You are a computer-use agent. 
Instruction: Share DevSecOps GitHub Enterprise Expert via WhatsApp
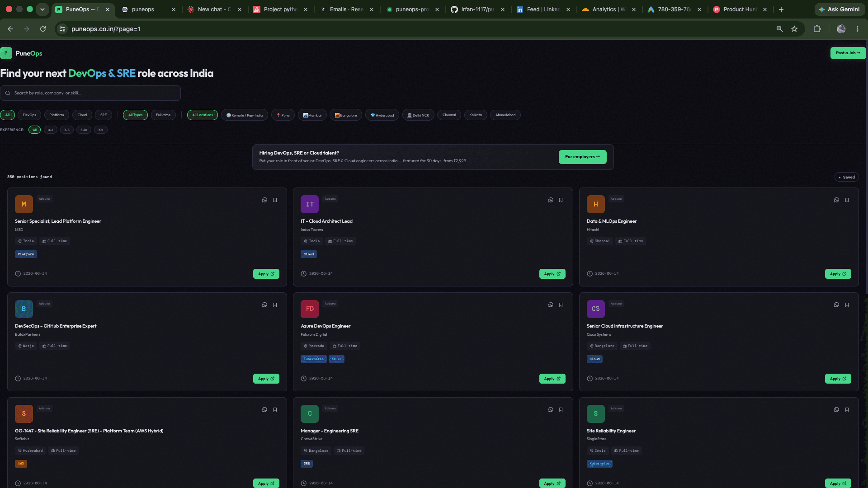pos(264,305)
